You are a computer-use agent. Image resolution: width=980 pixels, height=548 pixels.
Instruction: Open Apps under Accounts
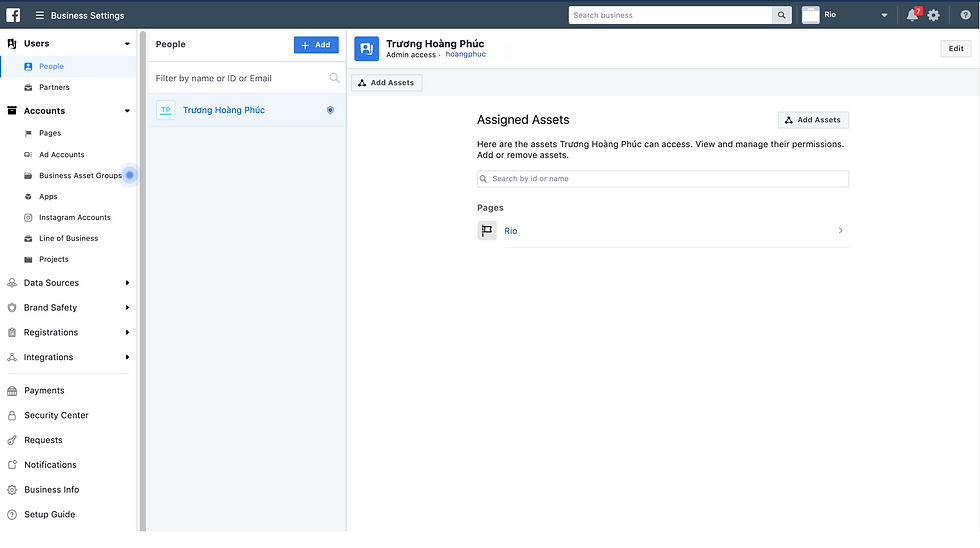click(x=48, y=196)
